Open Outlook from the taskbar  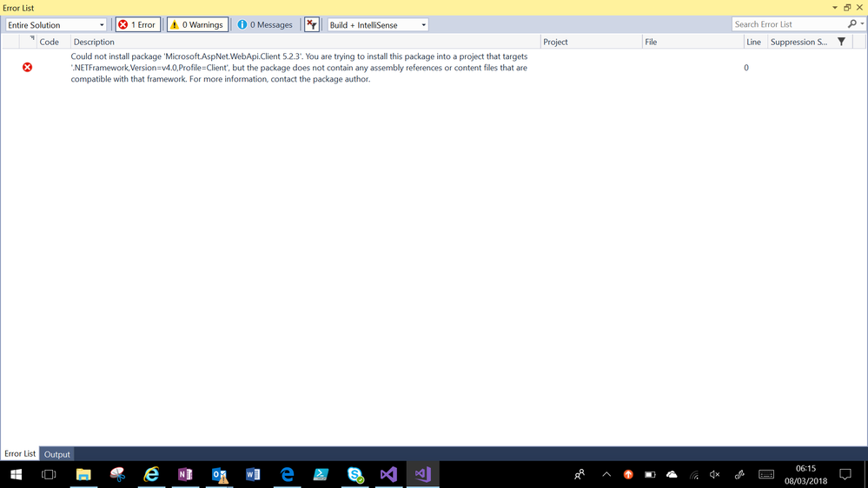pos(219,475)
